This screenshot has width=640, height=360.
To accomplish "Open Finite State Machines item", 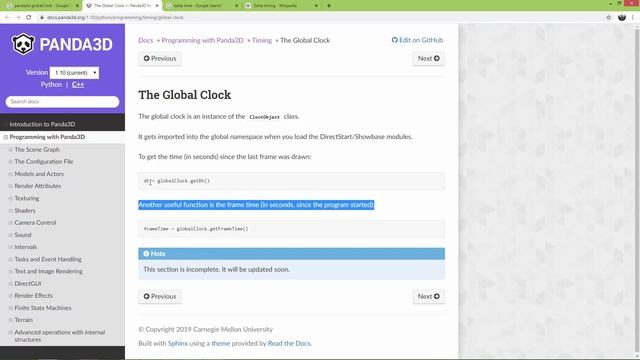I will (x=43, y=308).
